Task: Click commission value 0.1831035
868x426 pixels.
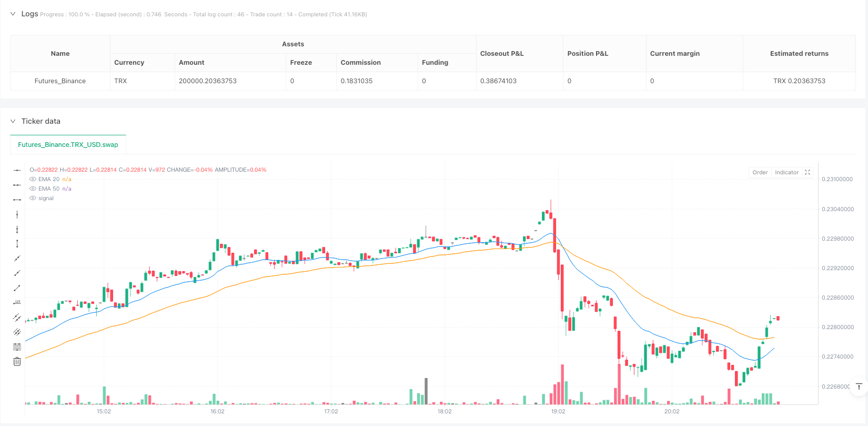Action: pos(357,81)
